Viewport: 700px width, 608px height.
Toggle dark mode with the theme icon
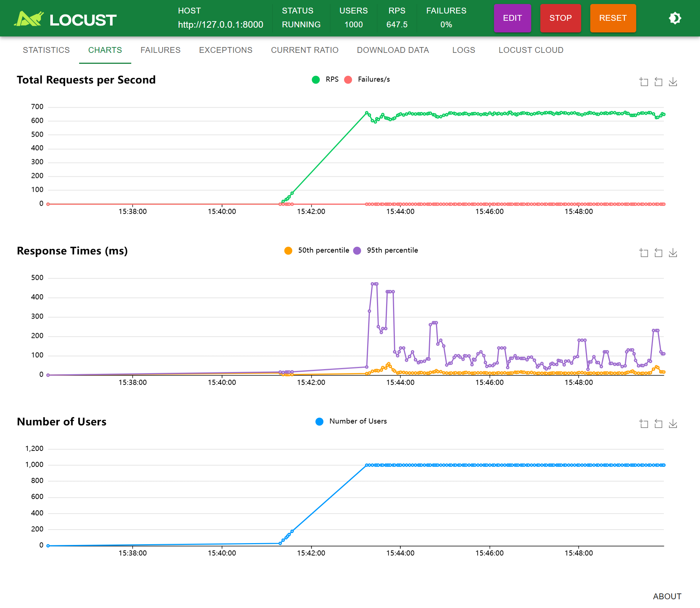click(x=675, y=18)
